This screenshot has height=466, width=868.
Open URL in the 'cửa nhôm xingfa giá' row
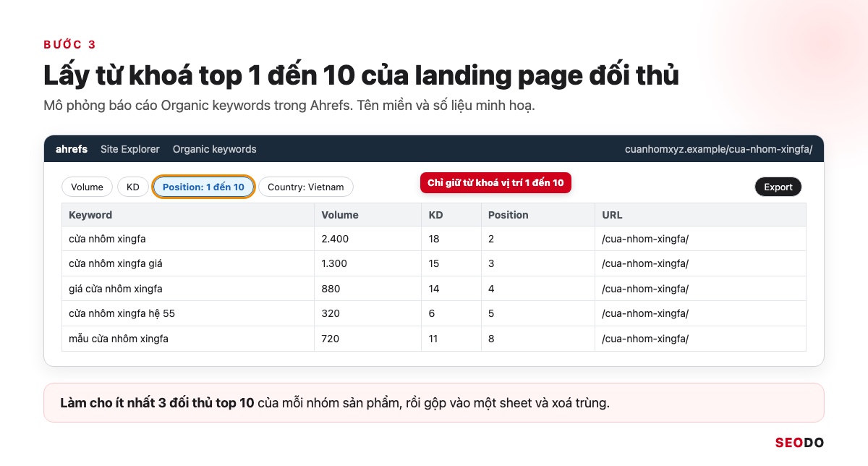tap(645, 263)
